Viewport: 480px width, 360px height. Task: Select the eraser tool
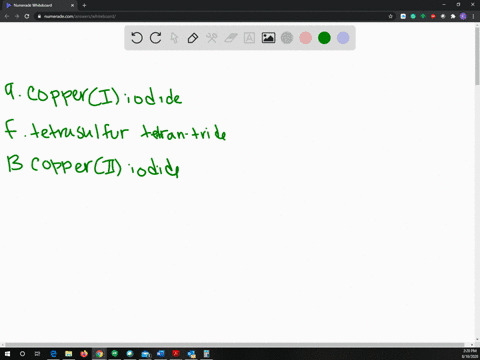click(x=231, y=38)
